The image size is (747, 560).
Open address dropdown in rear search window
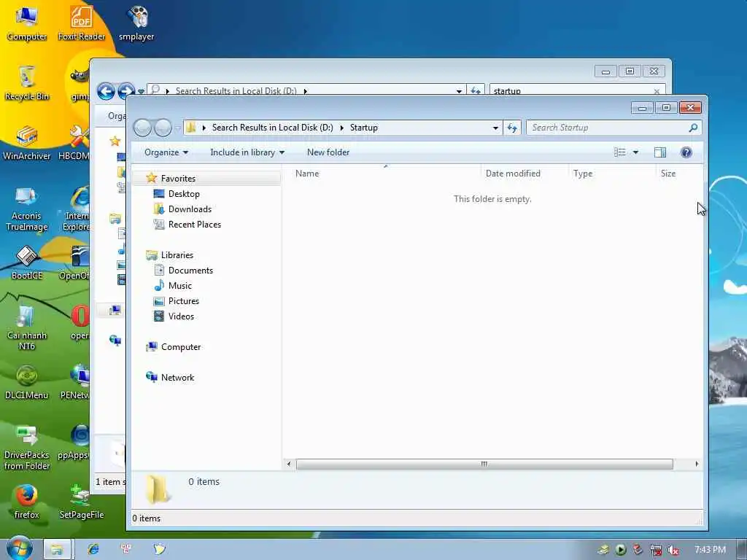point(459,91)
